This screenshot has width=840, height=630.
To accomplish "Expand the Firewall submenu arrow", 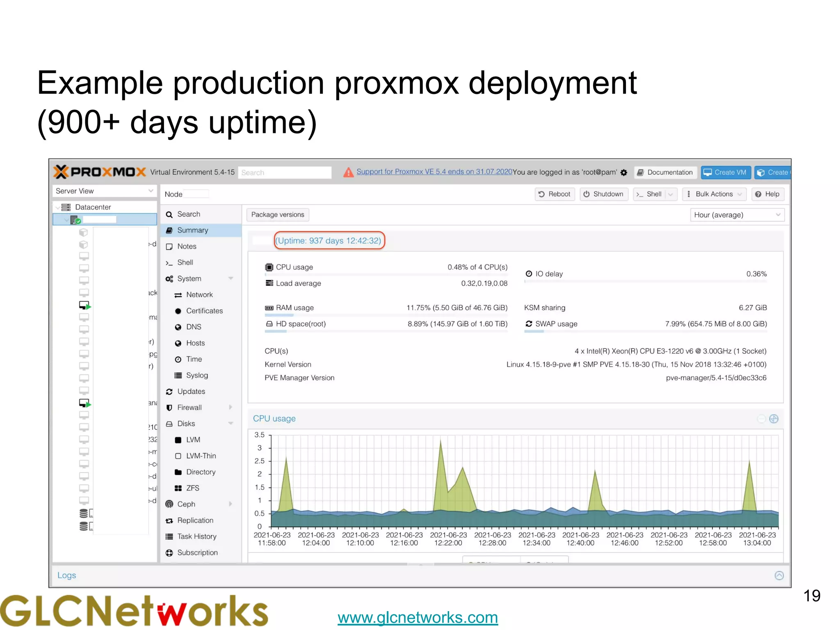I will (231, 407).
